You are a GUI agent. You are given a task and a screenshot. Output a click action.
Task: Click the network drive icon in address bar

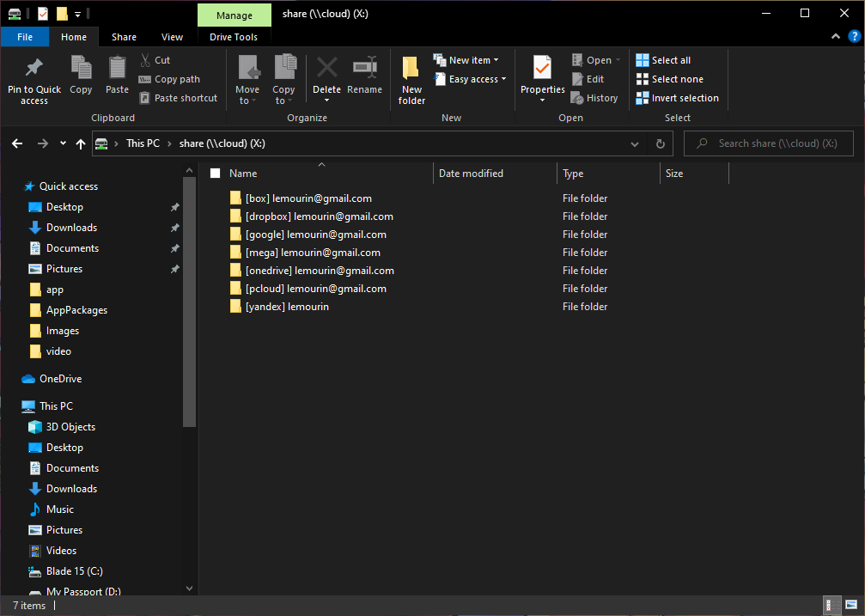coord(101,143)
